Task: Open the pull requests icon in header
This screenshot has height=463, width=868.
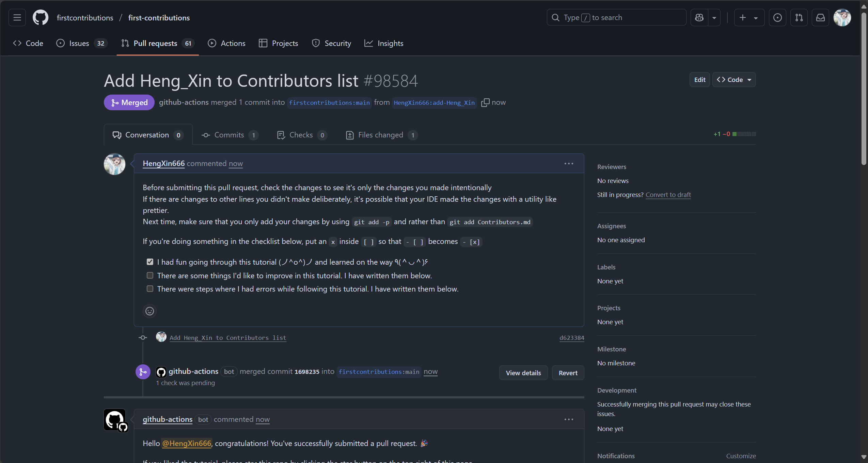Action: 799,17
